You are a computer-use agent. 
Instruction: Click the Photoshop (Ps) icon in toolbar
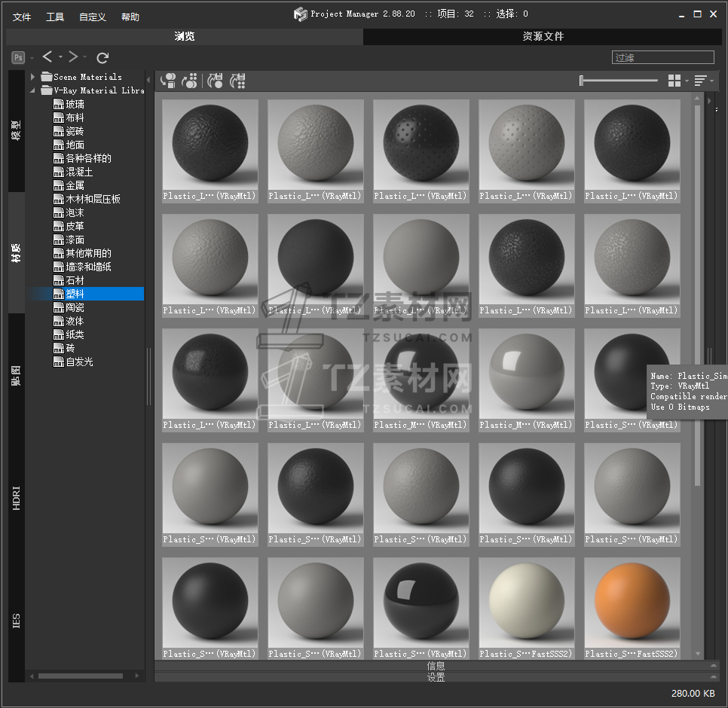(x=18, y=57)
